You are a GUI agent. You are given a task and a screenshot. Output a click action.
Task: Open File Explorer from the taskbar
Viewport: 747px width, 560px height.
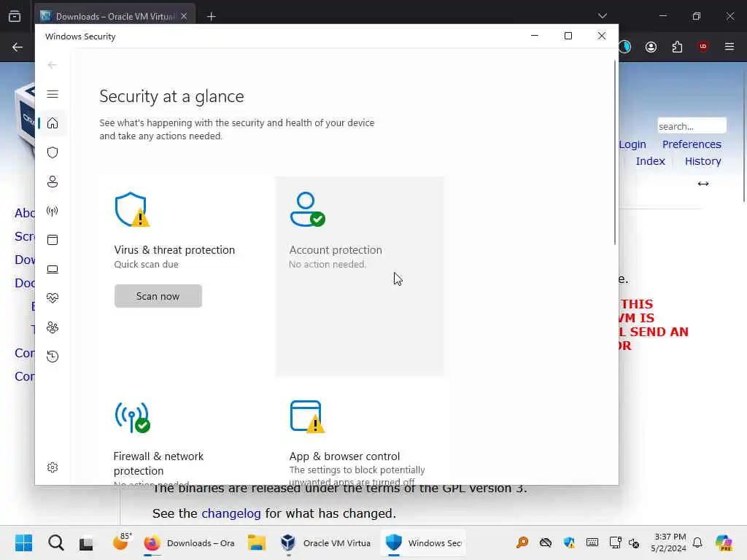click(256, 542)
